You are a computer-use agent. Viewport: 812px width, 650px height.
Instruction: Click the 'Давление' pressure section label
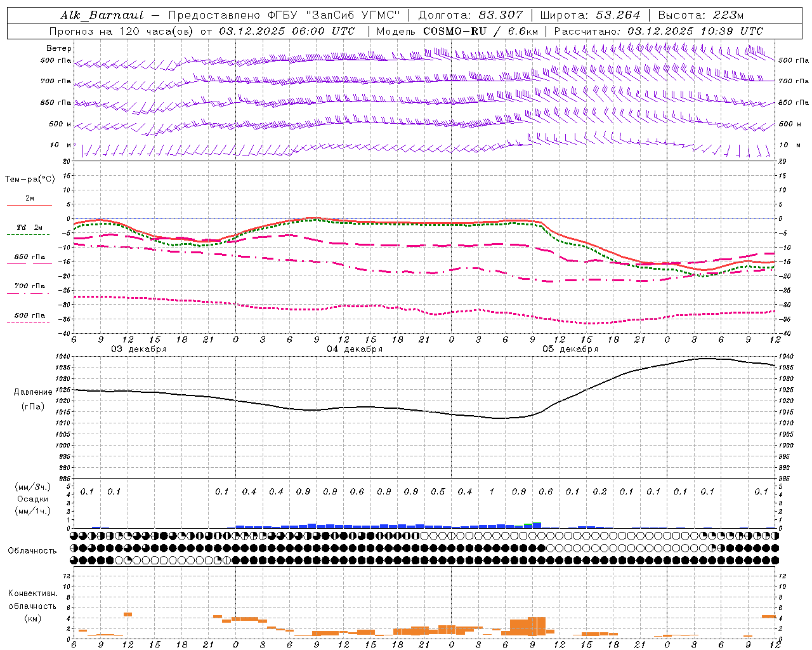(x=33, y=392)
